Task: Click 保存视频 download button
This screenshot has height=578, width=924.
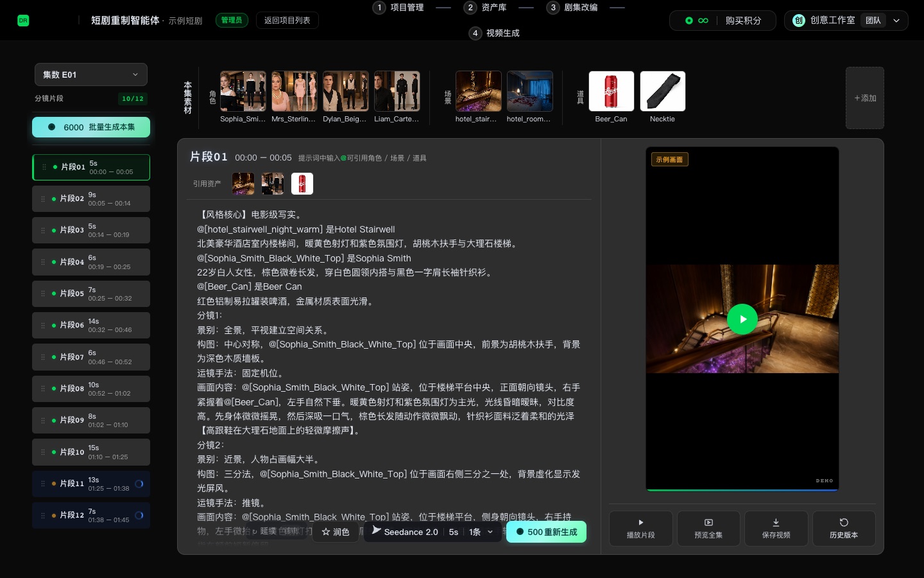Action: tap(776, 529)
